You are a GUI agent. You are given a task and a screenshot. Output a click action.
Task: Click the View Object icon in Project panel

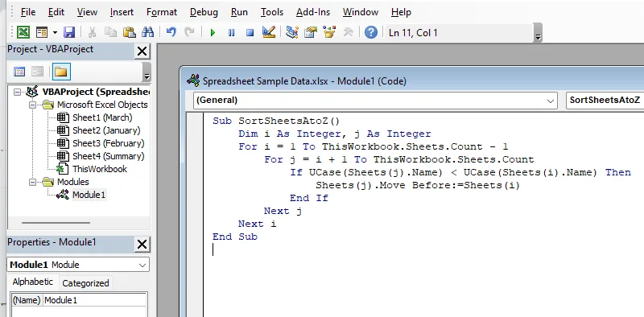coord(37,72)
